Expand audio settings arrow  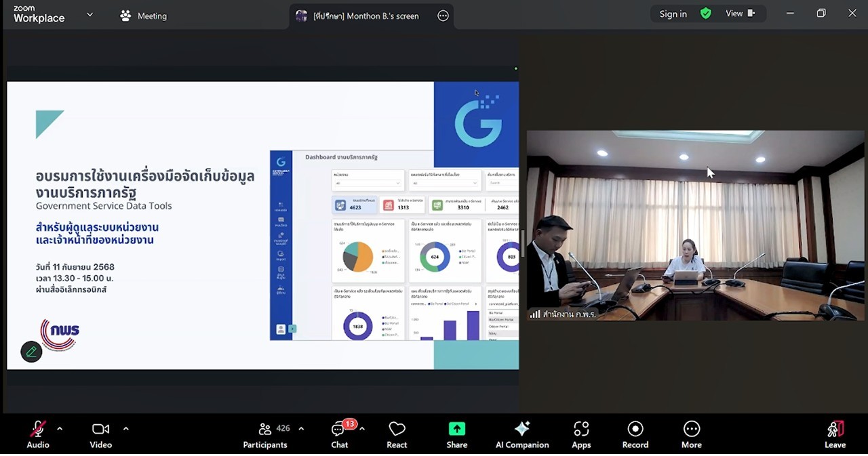coord(60,428)
